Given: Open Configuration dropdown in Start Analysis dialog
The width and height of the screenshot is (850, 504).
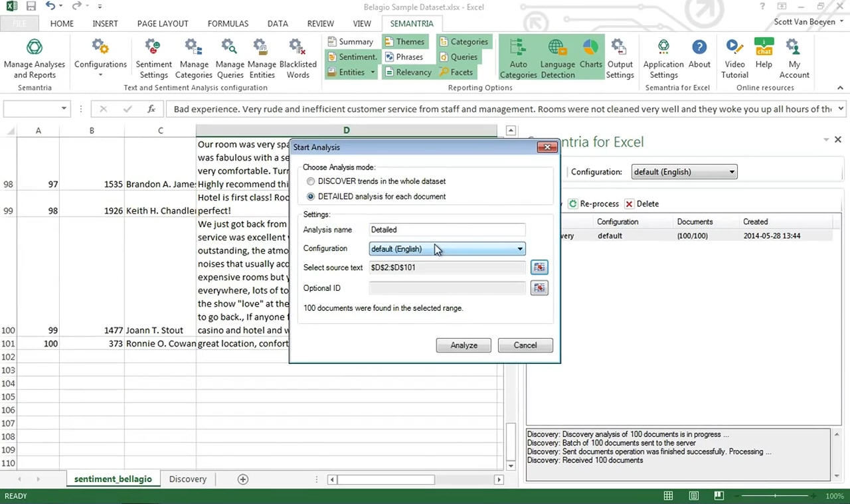Looking at the screenshot, I should click(448, 249).
